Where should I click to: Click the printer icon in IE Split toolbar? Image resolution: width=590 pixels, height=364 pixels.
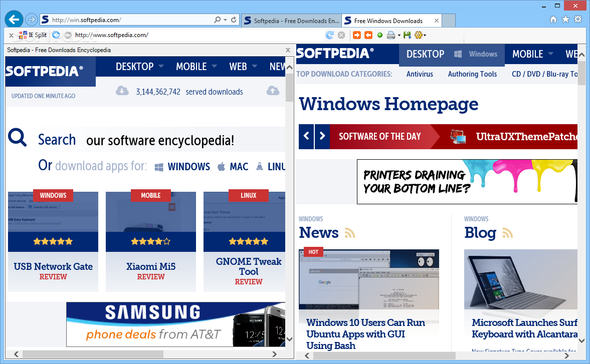[391, 35]
